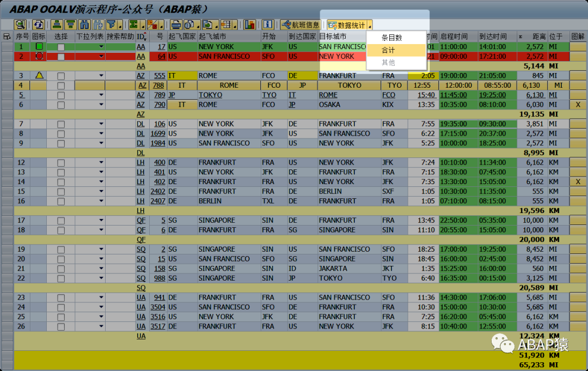588x371 pixels.
Task: Open 下拉列表 dropdown in row 7
Action: point(101,124)
